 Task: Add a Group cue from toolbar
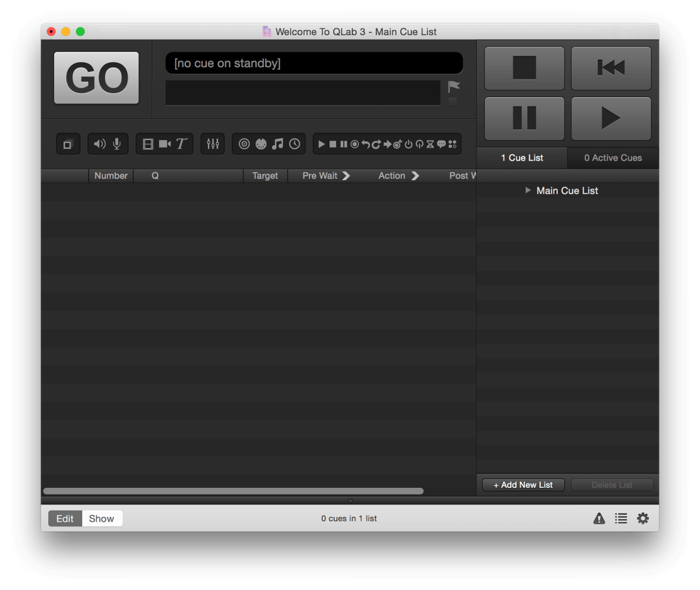68,144
